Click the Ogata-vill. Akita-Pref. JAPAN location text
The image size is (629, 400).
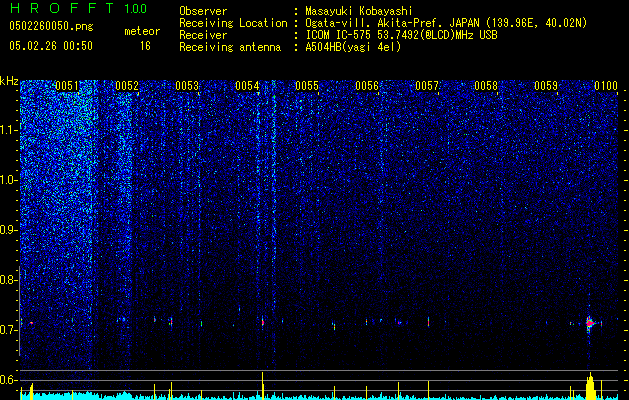(446, 23)
